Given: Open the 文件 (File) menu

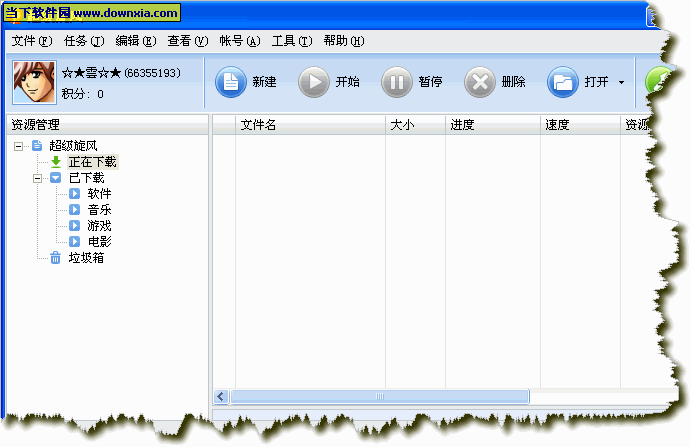Looking at the screenshot, I should pos(31,41).
